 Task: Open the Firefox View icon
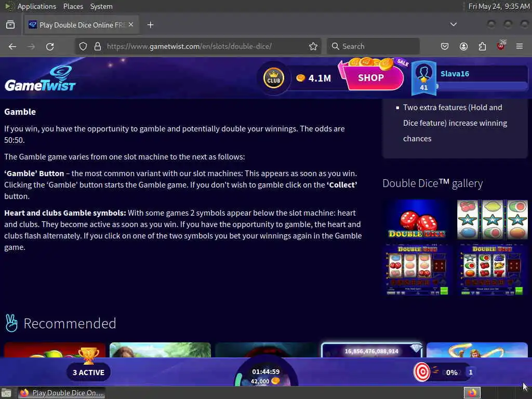coord(10,25)
